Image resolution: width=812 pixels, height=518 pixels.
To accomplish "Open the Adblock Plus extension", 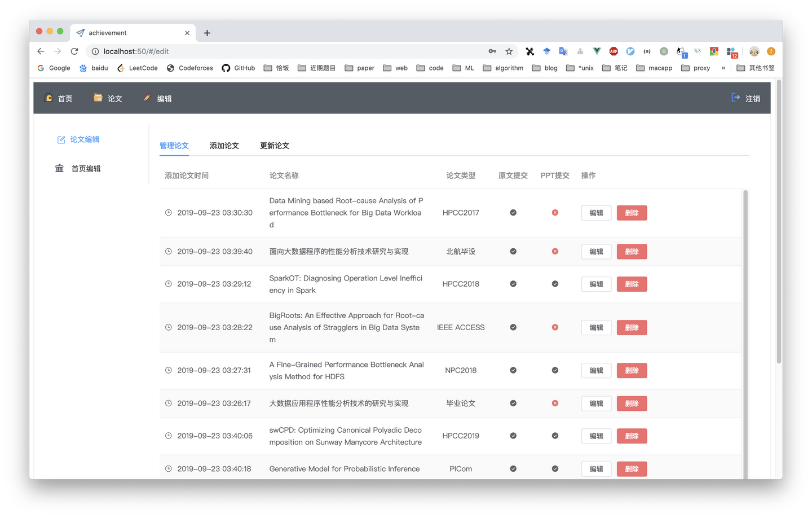I will [614, 51].
